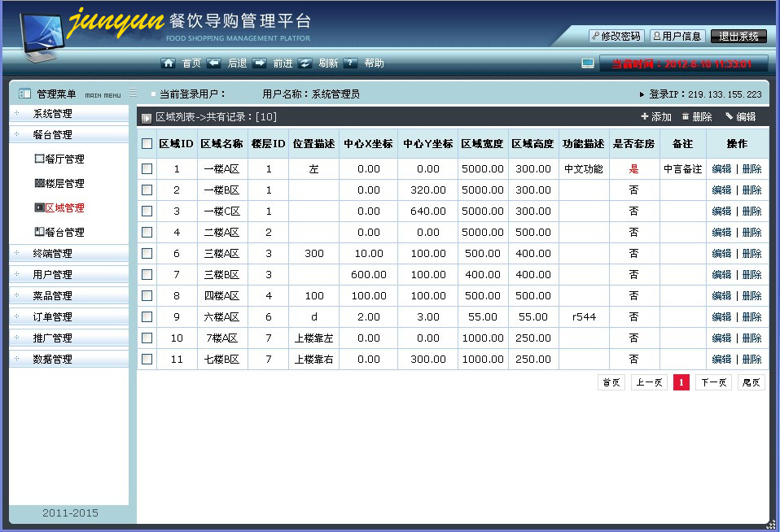Open 餐厅管理 submenu item
This screenshot has width=780, height=532.
tap(64, 159)
